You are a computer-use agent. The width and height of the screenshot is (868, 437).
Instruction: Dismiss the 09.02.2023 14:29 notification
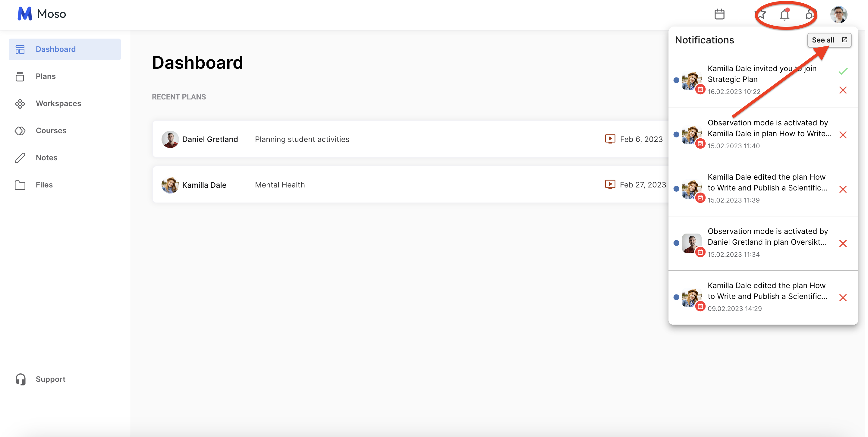843,297
